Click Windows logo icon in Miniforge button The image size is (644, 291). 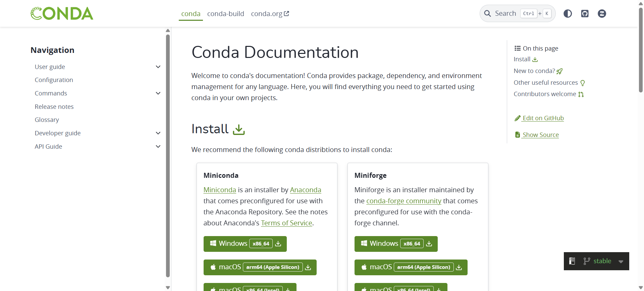coord(364,243)
